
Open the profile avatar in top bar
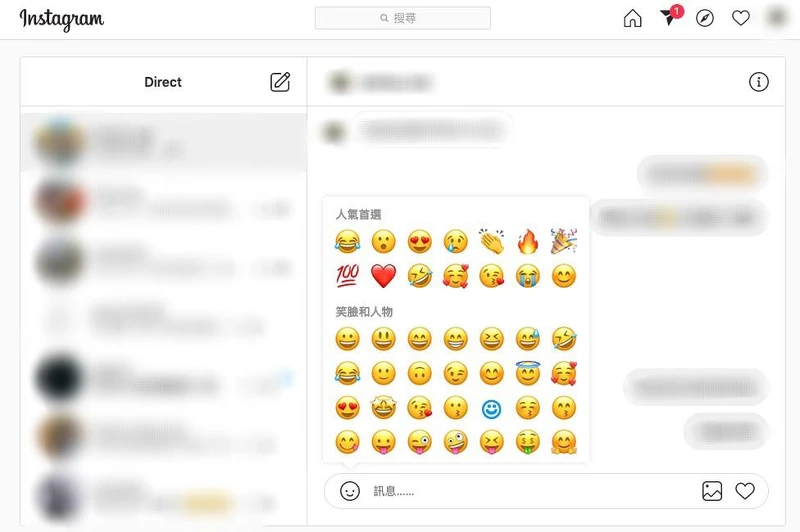click(777, 18)
